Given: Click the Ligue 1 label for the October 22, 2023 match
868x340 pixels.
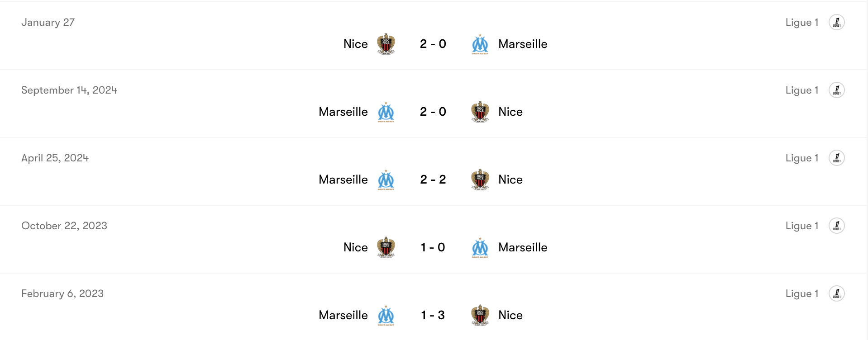Looking at the screenshot, I should pos(802,225).
